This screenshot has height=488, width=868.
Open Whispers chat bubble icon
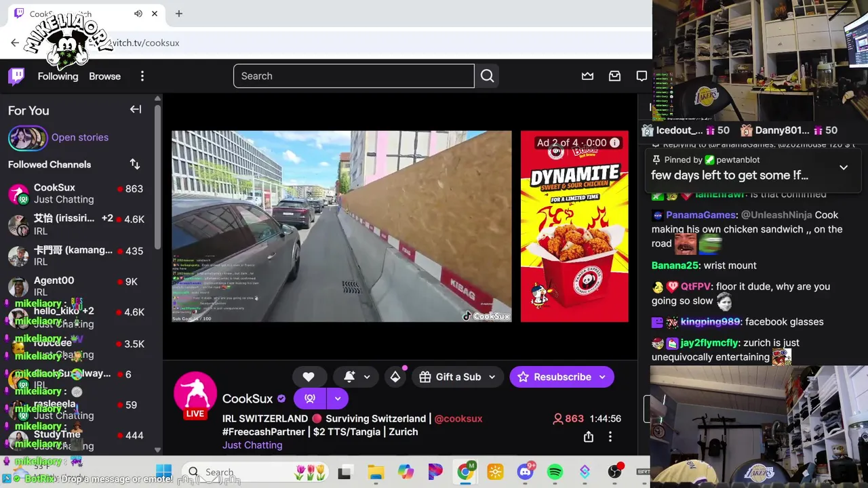642,76
